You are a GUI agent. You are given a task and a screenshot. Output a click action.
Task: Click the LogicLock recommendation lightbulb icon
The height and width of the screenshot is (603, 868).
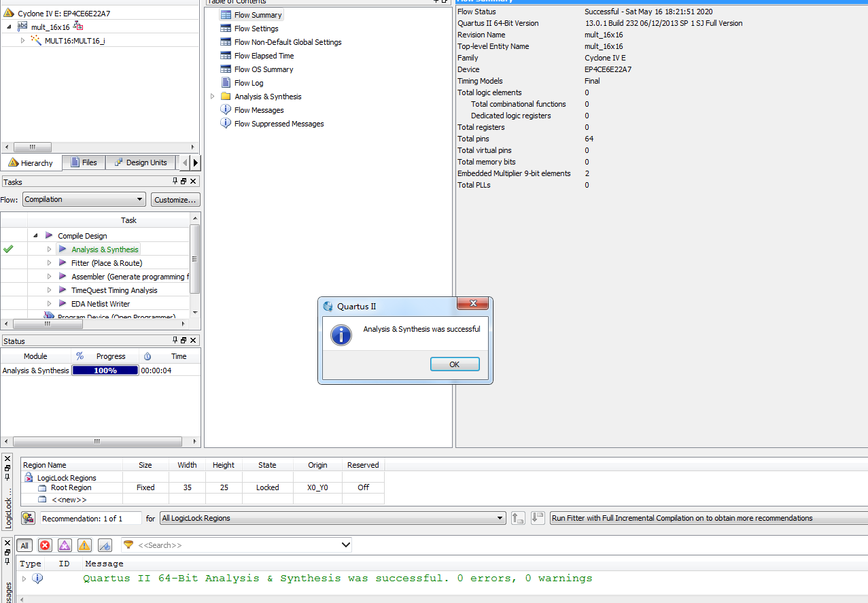(29, 518)
